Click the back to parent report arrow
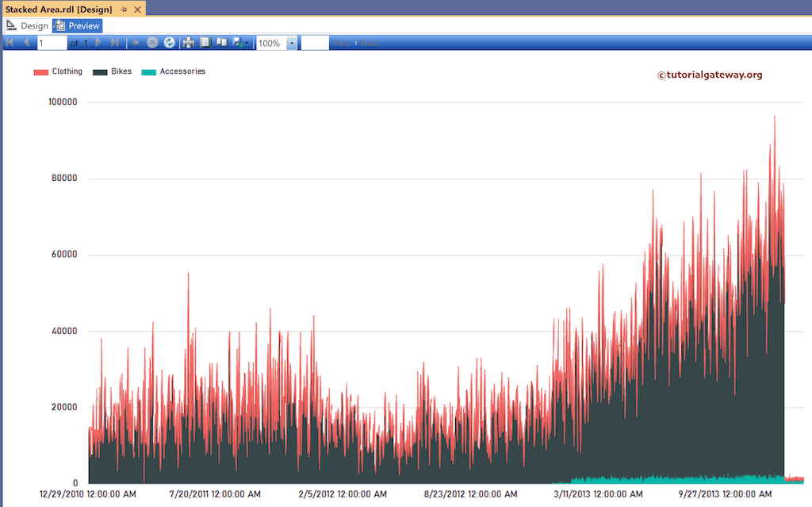The image size is (812, 507). [x=136, y=43]
